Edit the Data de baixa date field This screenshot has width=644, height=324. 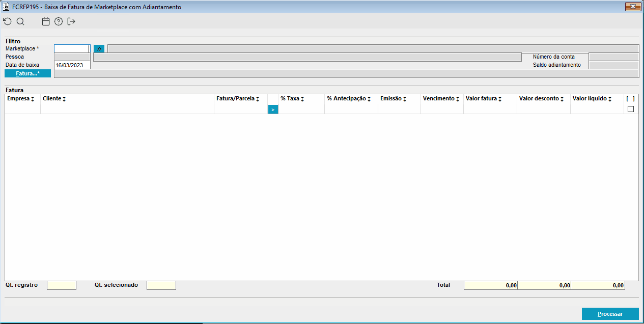coord(72,65)
